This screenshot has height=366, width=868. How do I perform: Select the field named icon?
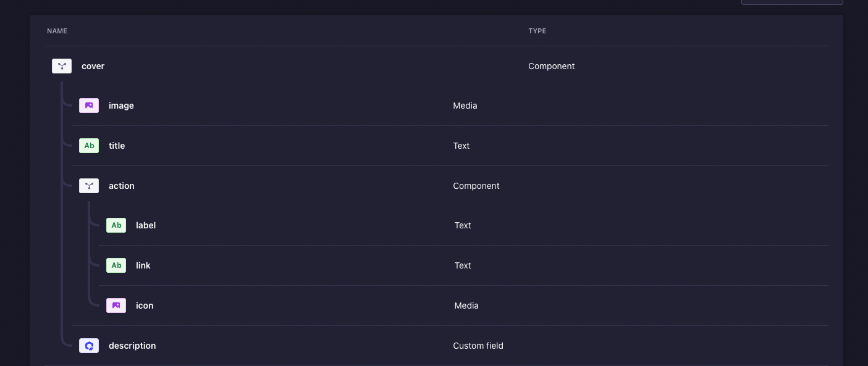pyautogui.click(x=145, y=306)
